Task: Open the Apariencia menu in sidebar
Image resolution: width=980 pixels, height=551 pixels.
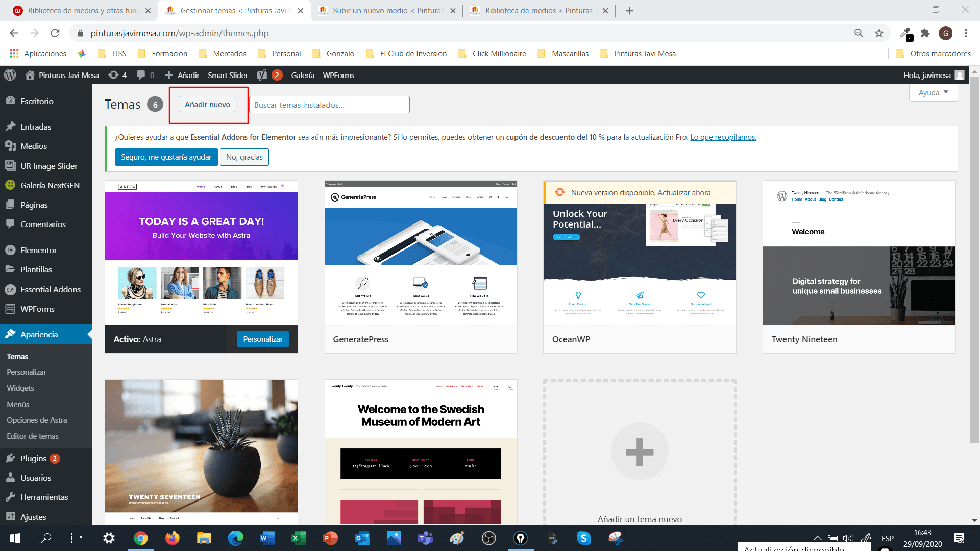Action: (x=46, y=334)
